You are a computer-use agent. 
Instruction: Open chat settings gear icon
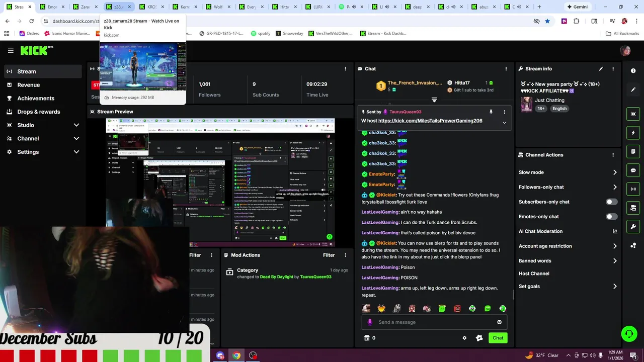tap(464, 338)
